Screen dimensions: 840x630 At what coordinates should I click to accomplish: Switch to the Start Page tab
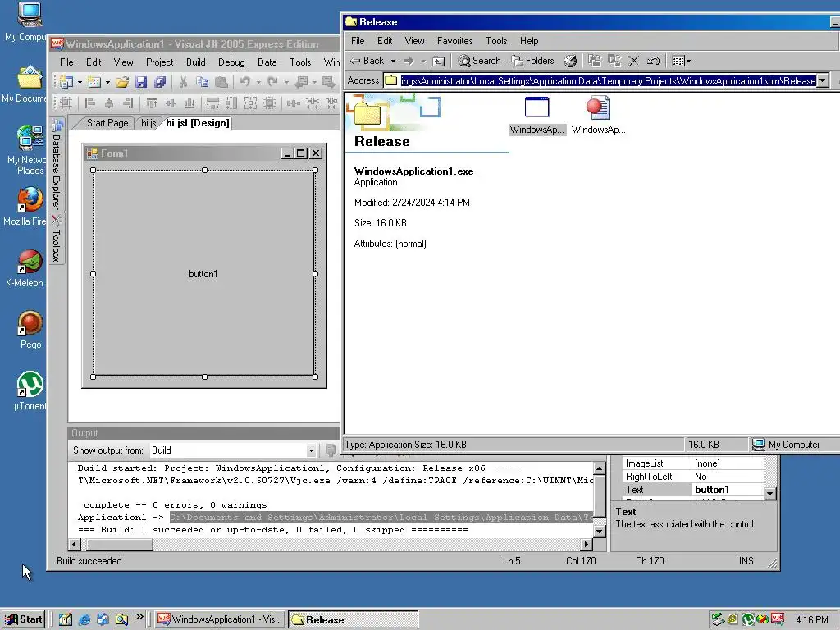107,123
